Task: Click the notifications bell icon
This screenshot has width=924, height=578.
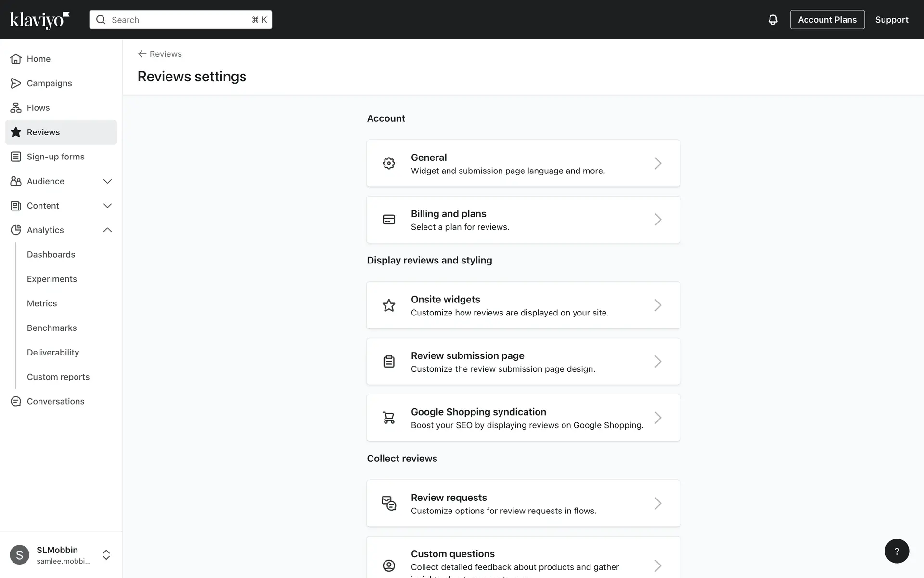Action: click(772, 20)
